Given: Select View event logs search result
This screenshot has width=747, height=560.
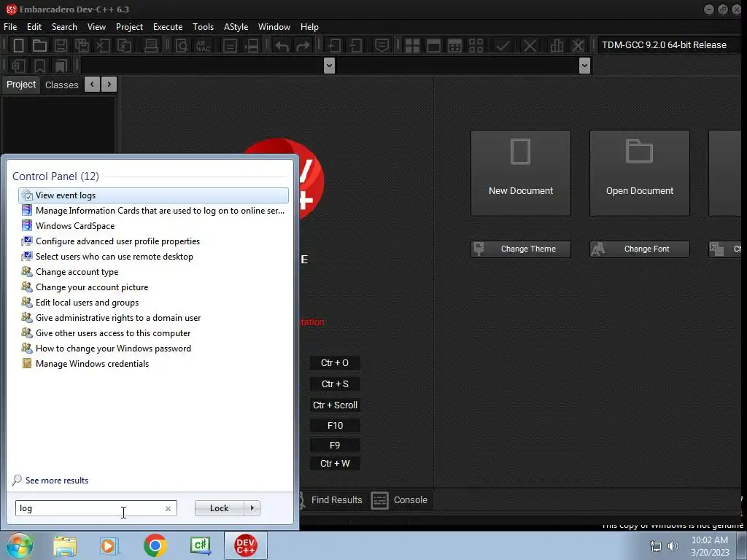Looking at the screenshot, I should [x=153, y=195].
